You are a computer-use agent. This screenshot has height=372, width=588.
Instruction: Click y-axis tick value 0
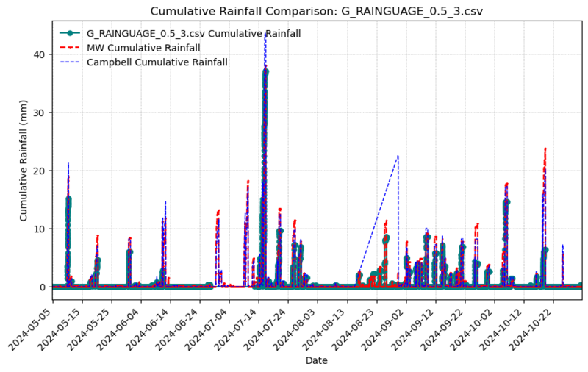tap(43, 287)
